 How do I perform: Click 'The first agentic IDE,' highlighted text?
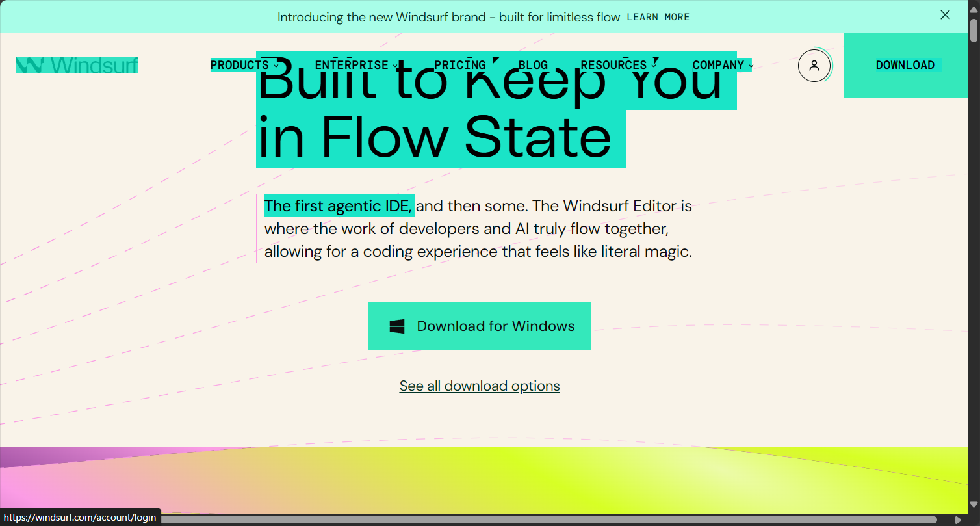click(x=339, y=206)
